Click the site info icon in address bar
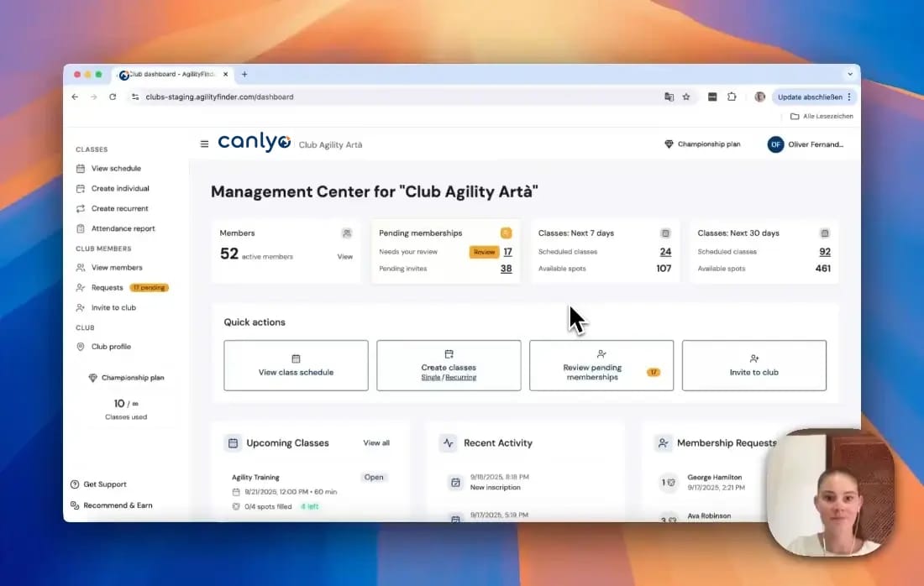The height and width of the screenshot is (586, 924). (135, 97)
